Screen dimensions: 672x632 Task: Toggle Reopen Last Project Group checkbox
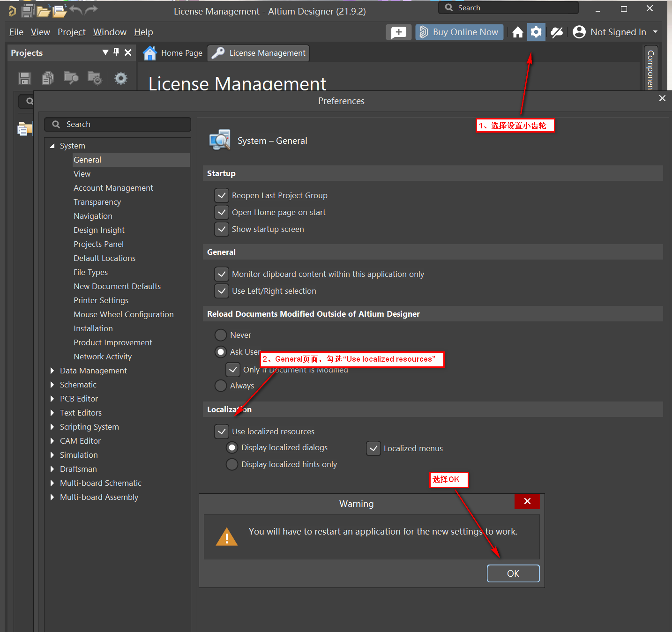point(222,195)
